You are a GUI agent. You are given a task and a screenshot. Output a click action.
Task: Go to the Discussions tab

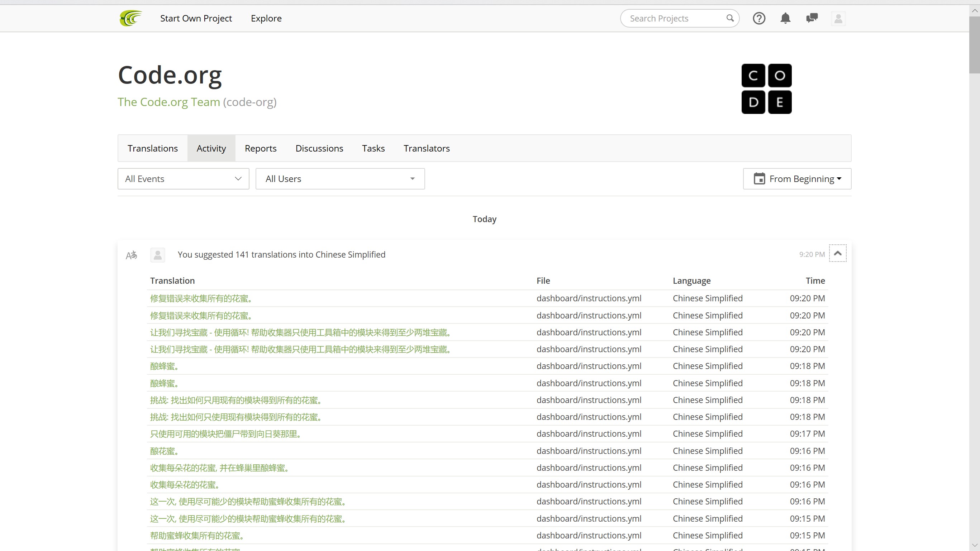(x=319, y=148)
